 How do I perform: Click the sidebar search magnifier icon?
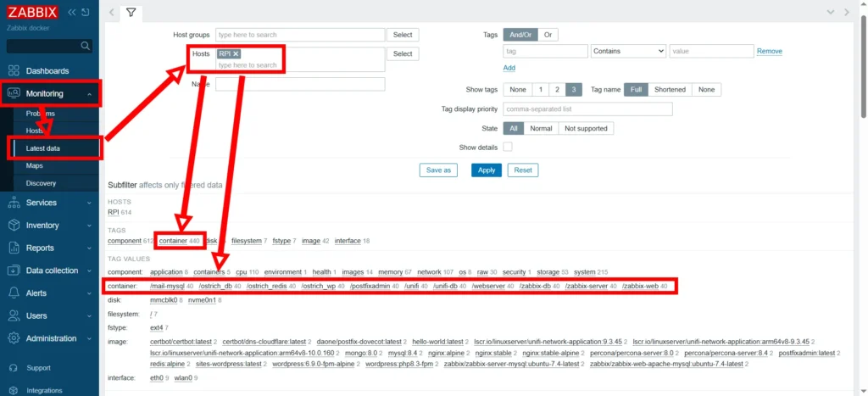pyautogui.click(x=85, y=46)
